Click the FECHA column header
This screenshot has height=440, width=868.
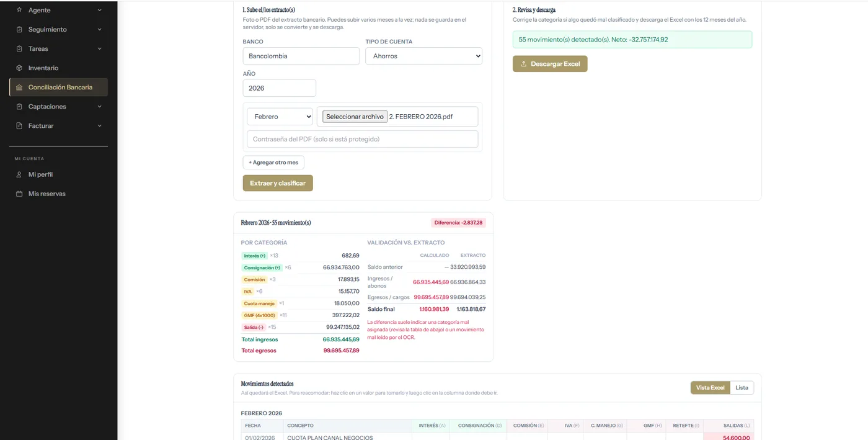pos(262,426)
